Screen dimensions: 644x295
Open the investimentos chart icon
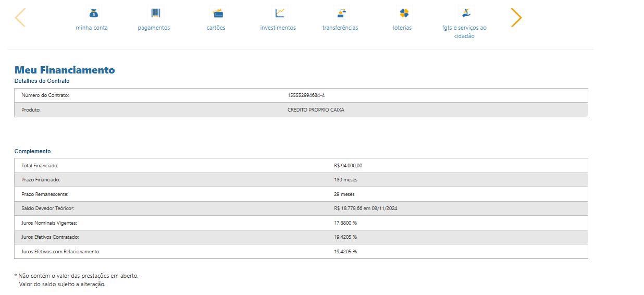tap(279, 13)
